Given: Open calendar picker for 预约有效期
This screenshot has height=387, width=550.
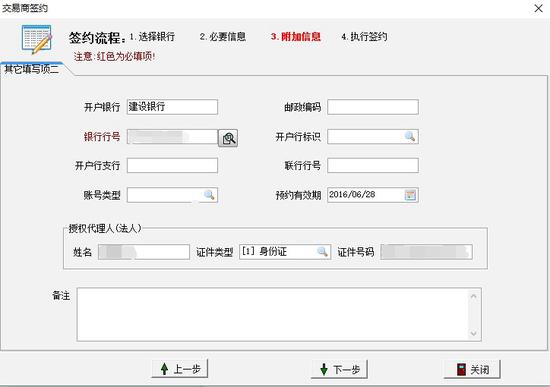Looking at the screenshot, I should 410,195.
